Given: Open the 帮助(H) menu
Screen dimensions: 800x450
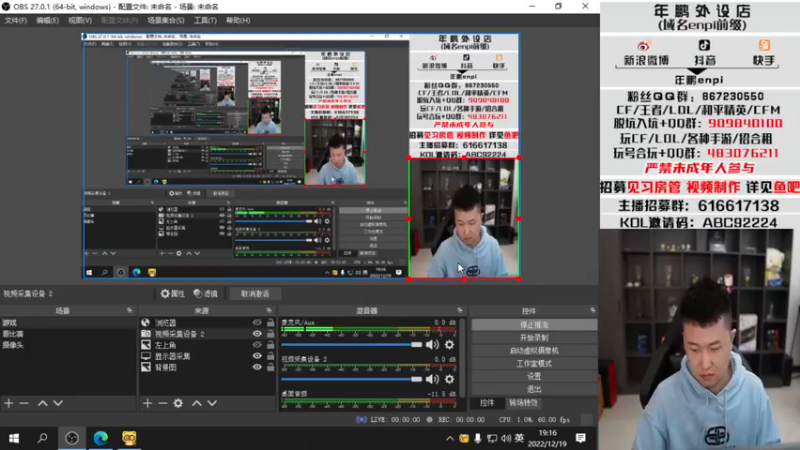Looking at the screenshot, I should [238, 20].
